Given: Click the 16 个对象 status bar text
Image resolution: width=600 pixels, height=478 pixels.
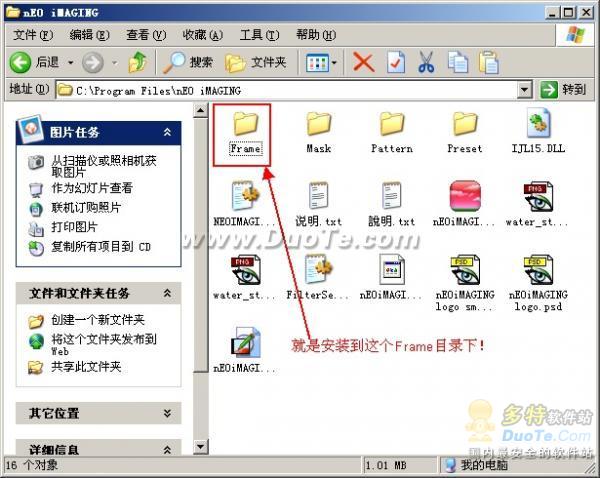Looking at the screenshot, I should 32,465.
